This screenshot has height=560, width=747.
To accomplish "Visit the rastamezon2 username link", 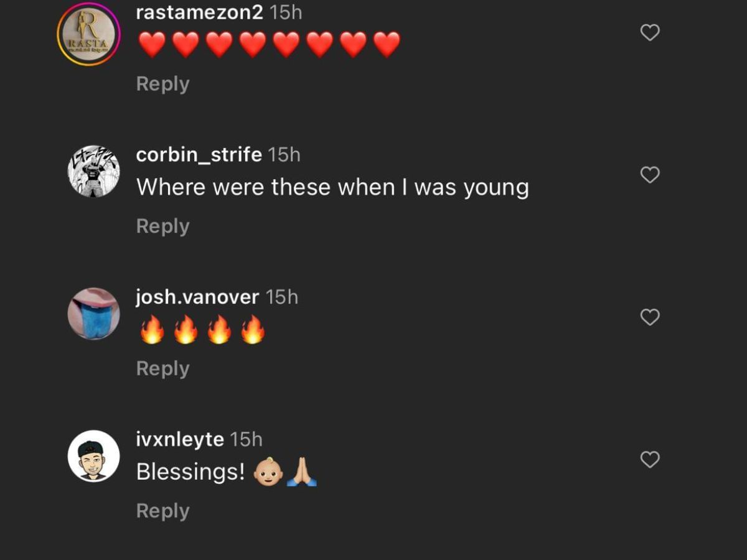I will (199, 12).
